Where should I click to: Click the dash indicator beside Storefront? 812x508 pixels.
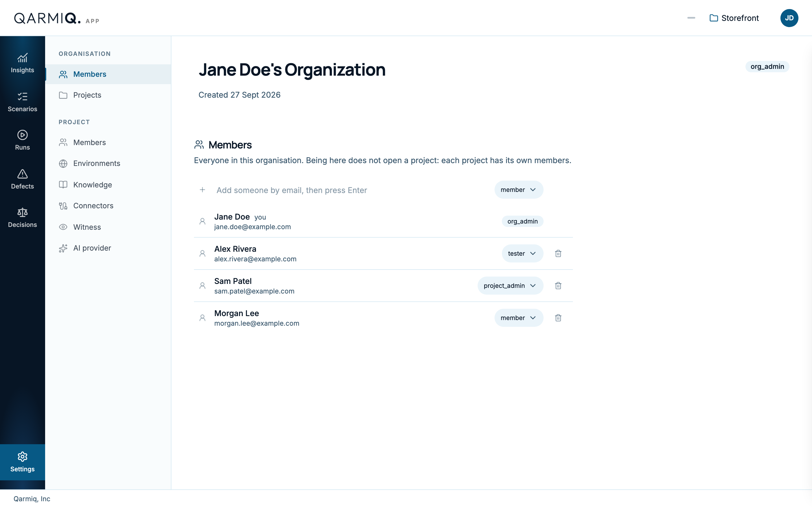pos(691,18)
